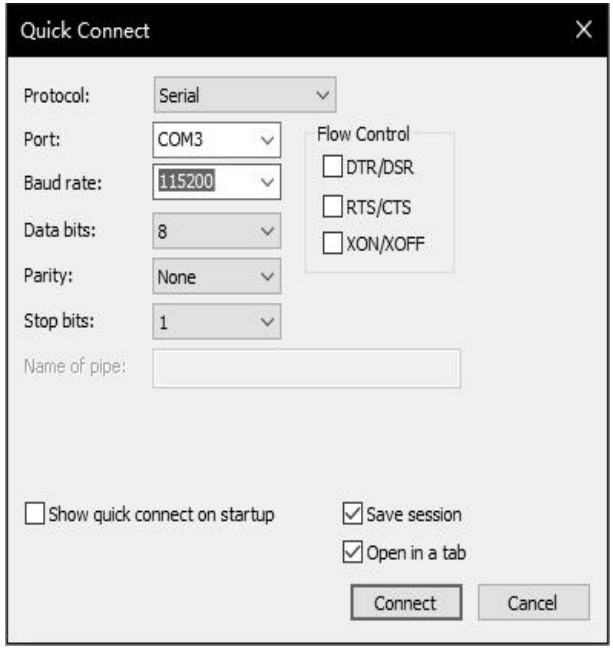Click the Cancel button
The height and width of the screenshot is (650, 613).
pos(531,603)
